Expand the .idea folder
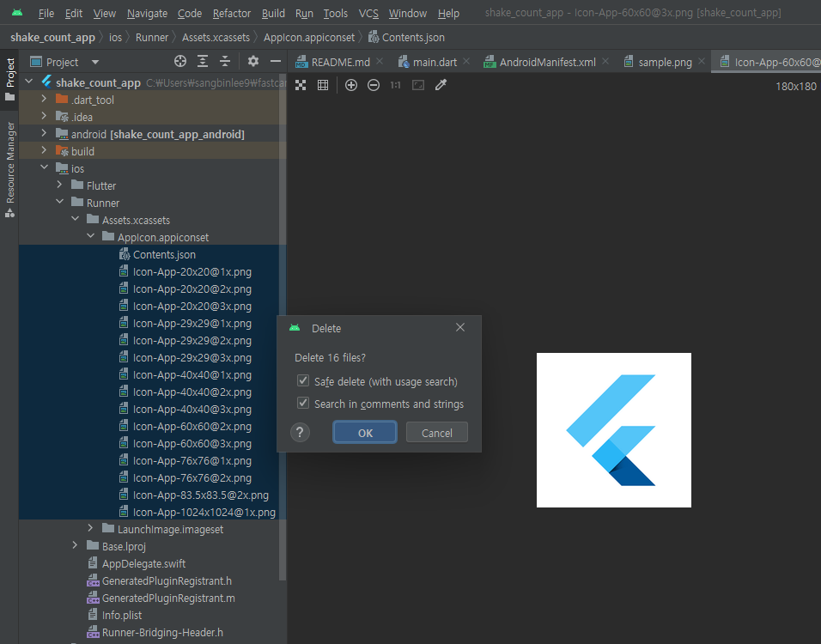 (44, 116)
